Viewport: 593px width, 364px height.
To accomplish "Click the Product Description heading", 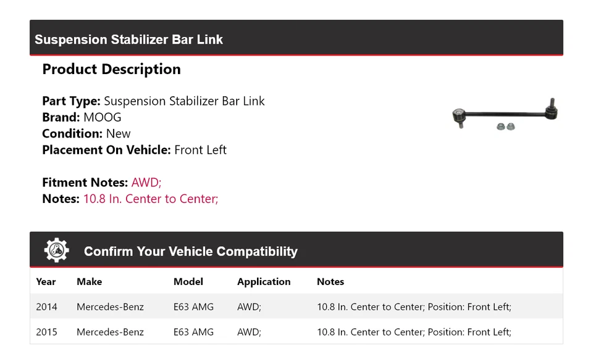I will [111, 69].
